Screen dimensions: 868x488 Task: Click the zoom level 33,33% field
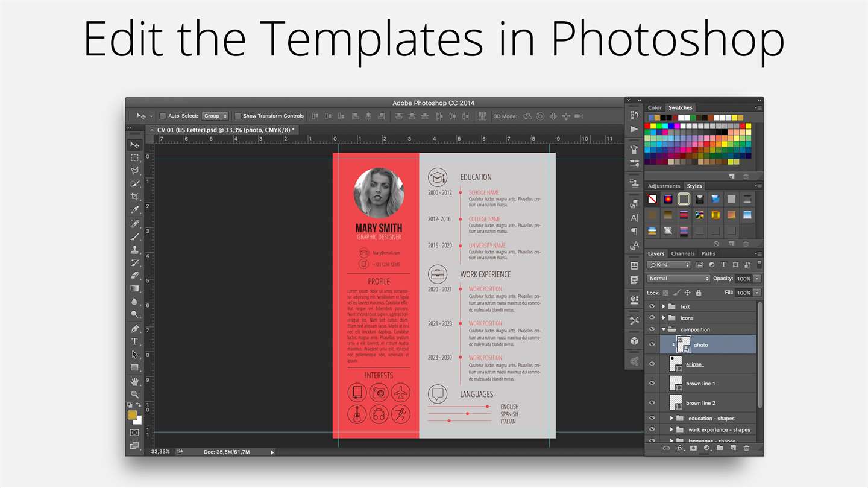[160, 451]
